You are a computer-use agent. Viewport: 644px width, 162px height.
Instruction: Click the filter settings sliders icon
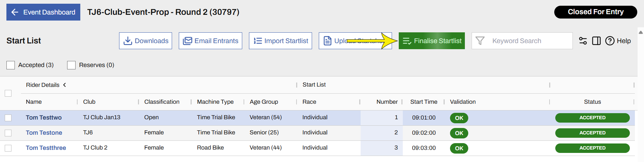pyautogui.click(x=583, y=41)
